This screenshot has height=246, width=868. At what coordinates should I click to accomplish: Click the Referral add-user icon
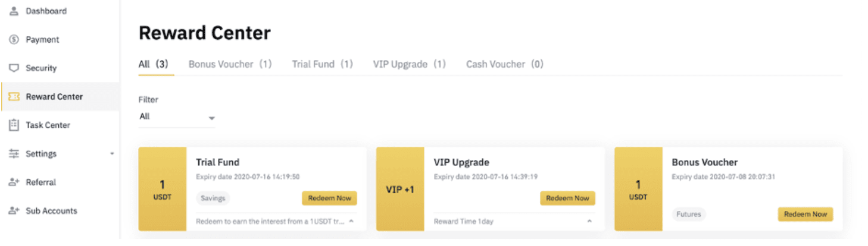[14, 182]
